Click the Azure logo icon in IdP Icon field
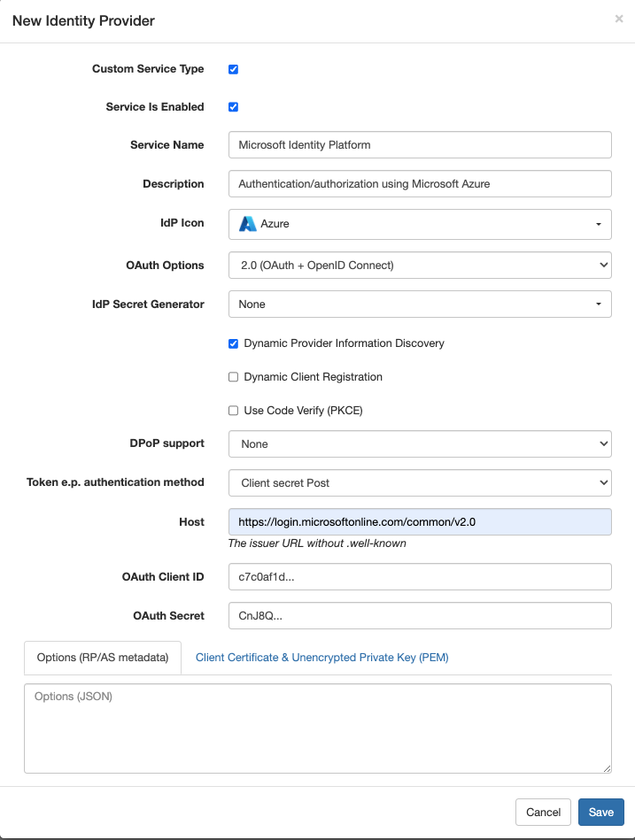635x840 pixels. (x=248, y=224)
